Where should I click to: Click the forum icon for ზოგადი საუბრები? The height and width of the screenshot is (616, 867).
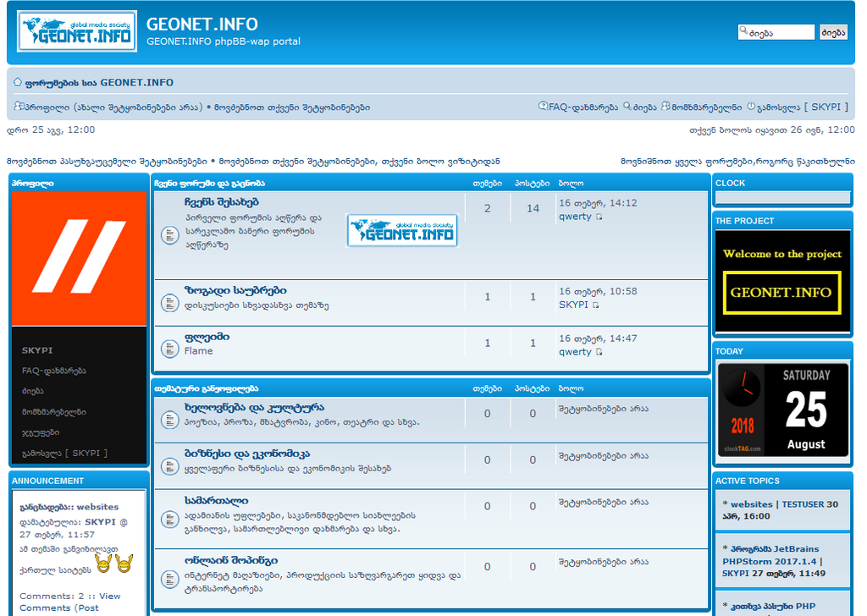coord(169,303)
